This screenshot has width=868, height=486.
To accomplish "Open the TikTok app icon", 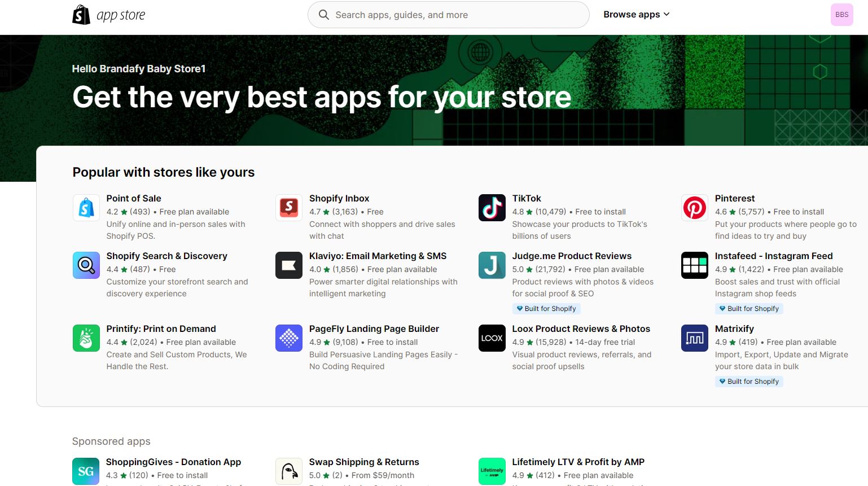I will coord(492,208).
